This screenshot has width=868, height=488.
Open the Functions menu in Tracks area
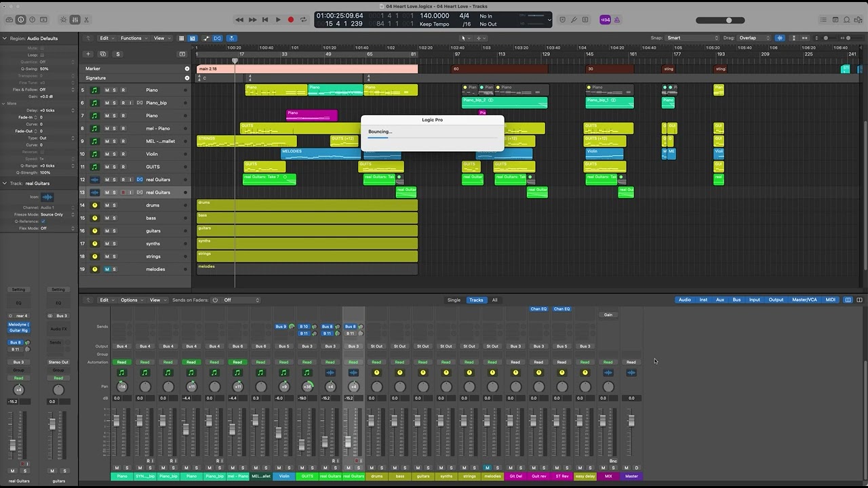coord(133,38)
